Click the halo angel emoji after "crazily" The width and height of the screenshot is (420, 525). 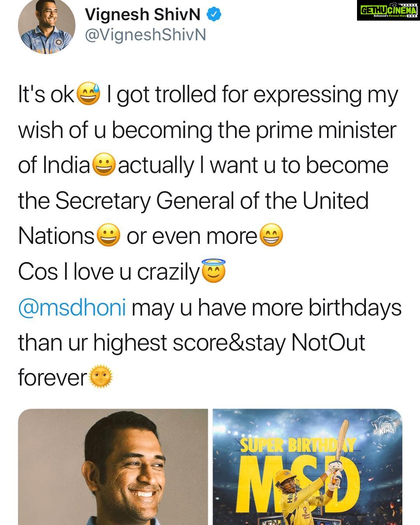click(x=213, y=271)
